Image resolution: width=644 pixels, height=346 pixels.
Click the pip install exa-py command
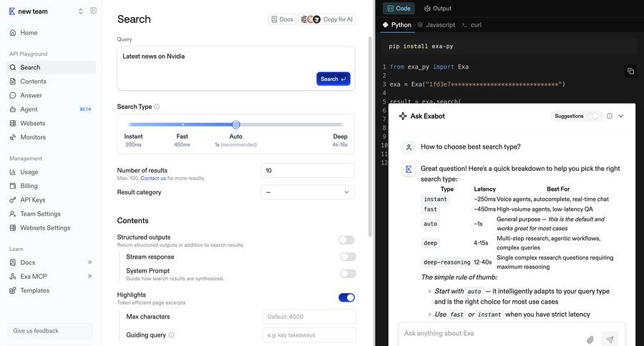pos(421,46)
